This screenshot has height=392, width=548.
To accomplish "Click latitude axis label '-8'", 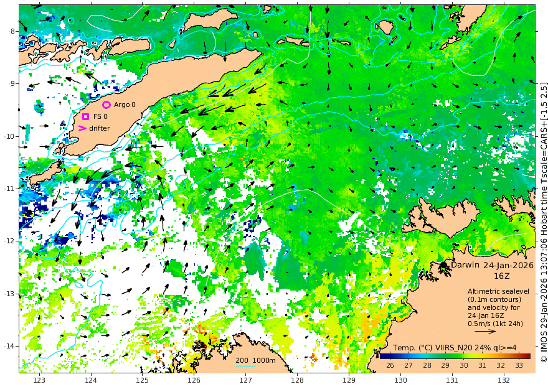I will coord(12,31).
